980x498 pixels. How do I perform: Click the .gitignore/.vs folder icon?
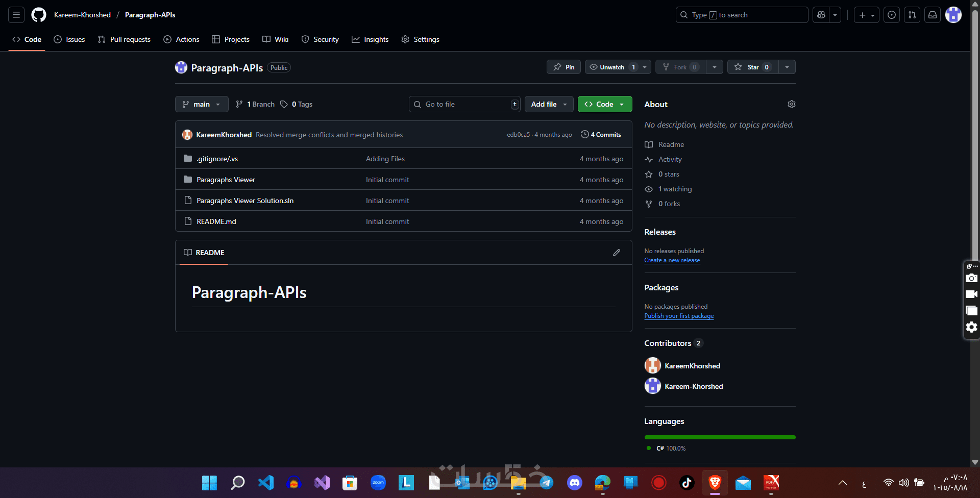tap(188, 159)
